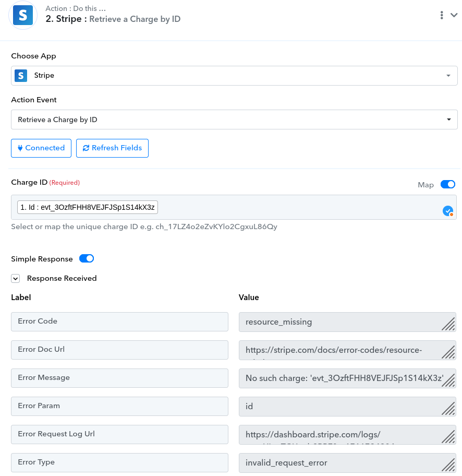Click the Stripe app logo in step header

coord(23,15)
